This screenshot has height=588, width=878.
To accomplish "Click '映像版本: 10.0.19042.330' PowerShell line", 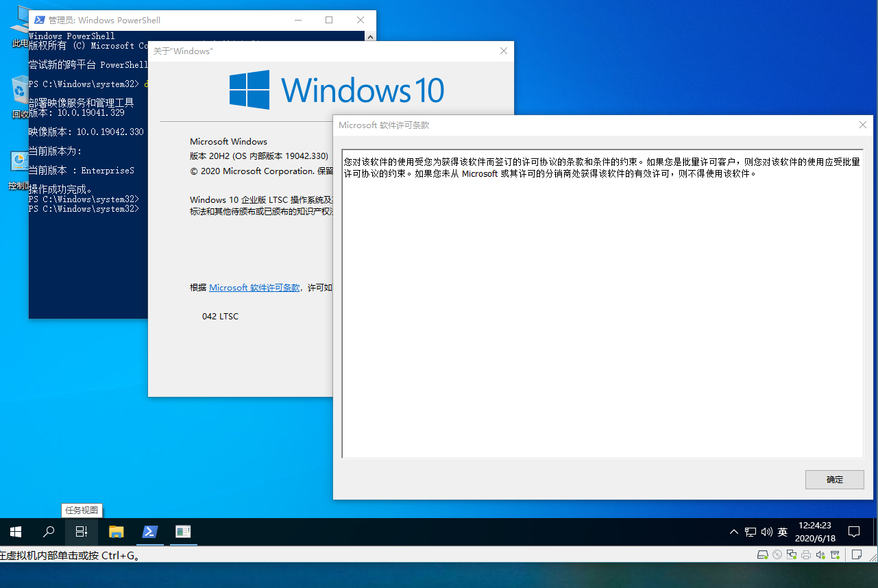I will 86,132.
